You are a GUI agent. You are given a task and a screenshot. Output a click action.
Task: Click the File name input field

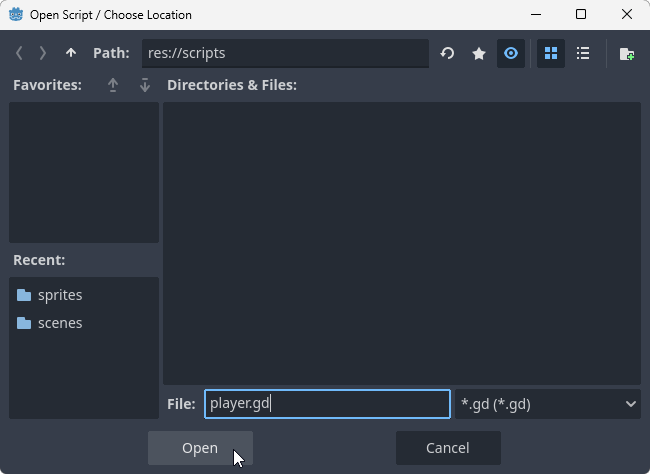point(327,404)
